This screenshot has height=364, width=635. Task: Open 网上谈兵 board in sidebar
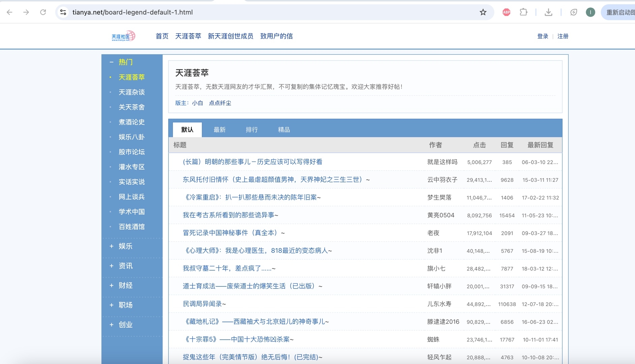point(131,196)
